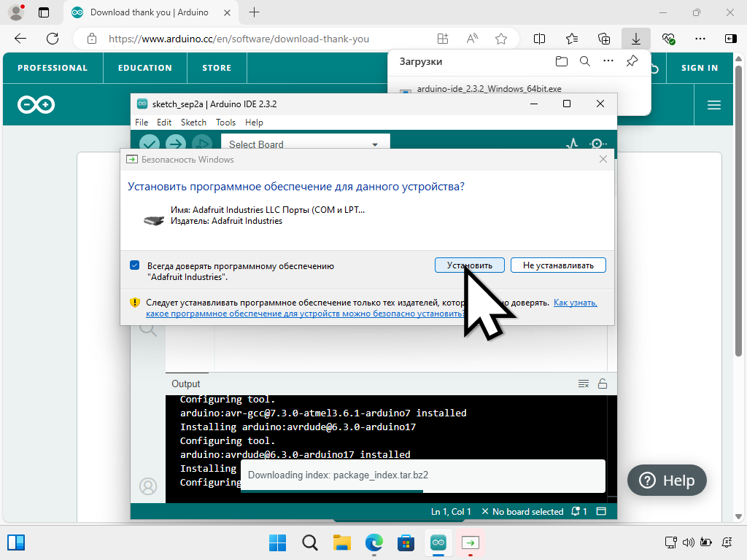Click the Help chat button on the webpage
The image size is (747, 560).
click(x=667, y=480)
